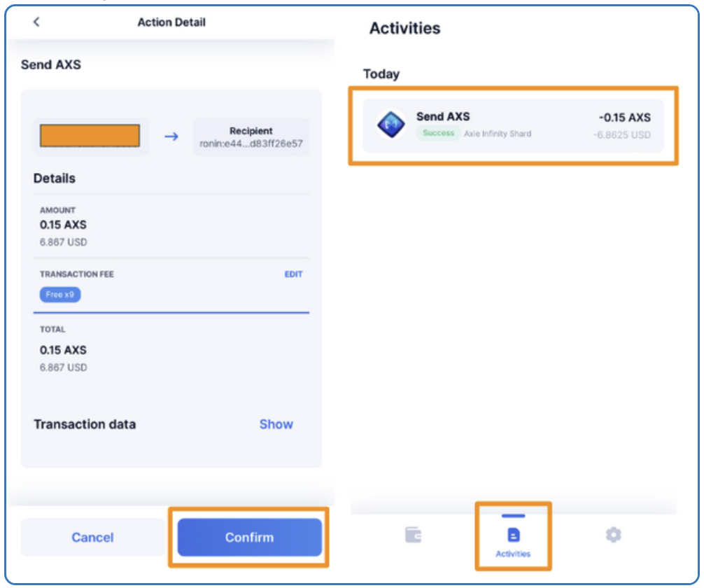704x588 pixels.
Task: Click the TRANSACTION FEE label
Action: pos(77,274)
